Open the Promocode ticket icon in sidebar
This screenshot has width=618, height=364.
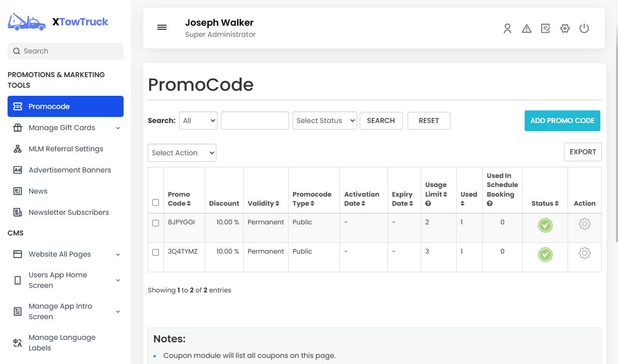tap(17, 106)
